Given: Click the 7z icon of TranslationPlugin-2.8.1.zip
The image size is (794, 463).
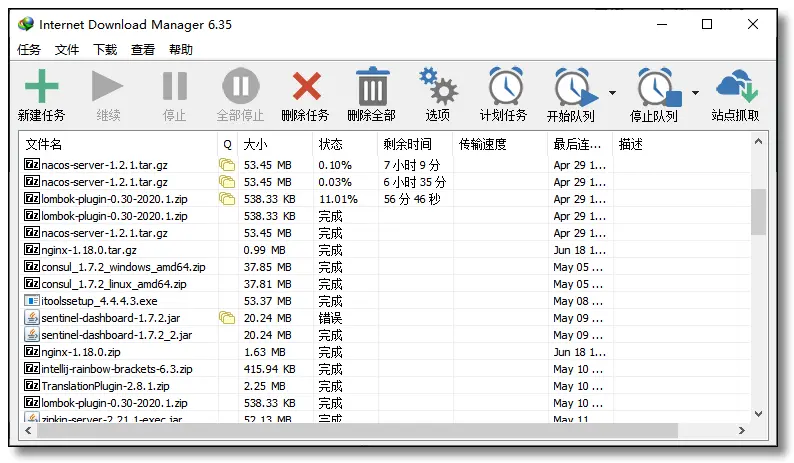Looking at the screenshot, I should click(x=32, y=385).
